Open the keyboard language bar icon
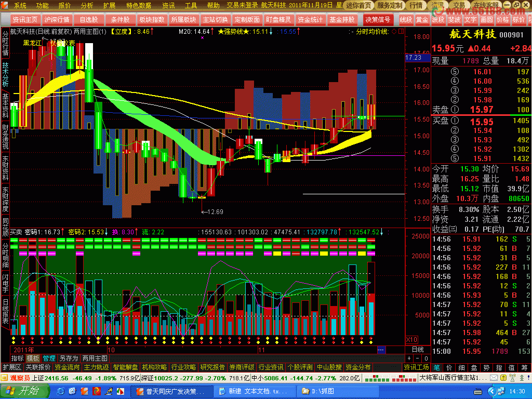Viewport: 532px width, 399px height. click(478, 392)
